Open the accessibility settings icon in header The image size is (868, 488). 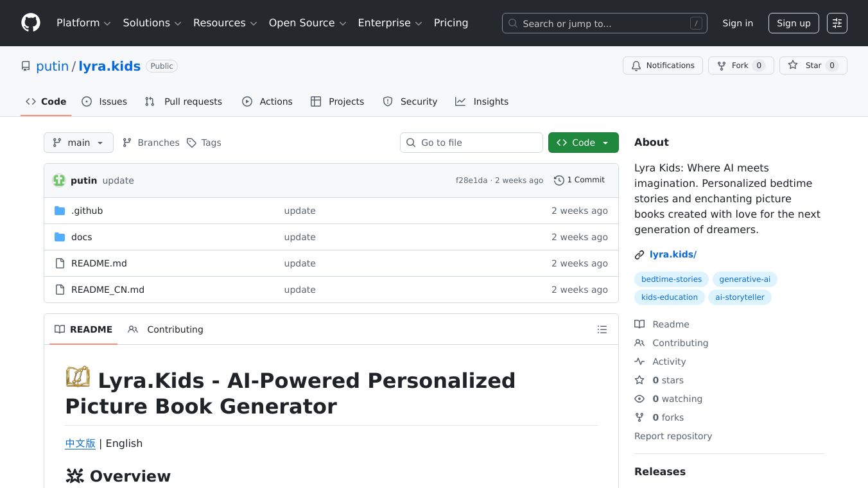click(837, 23)
